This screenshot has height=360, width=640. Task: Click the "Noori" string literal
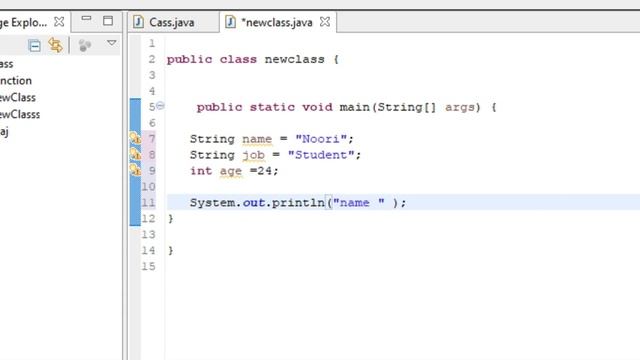(x=321, y=139)
